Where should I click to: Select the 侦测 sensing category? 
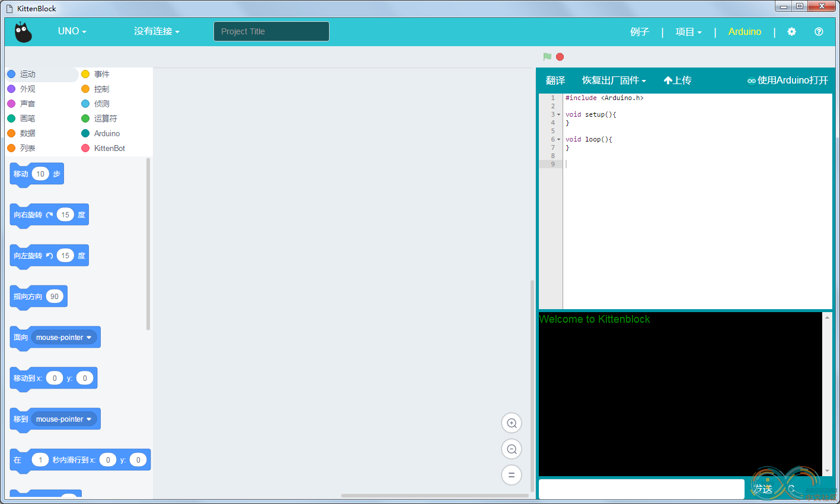tap(116, 104)
